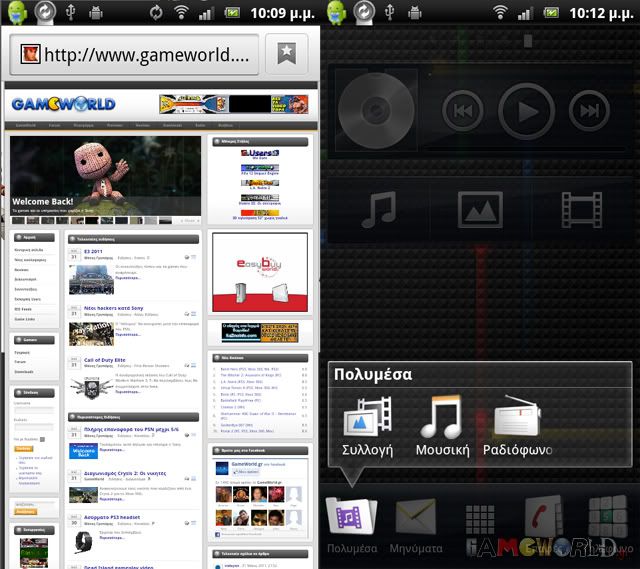The height and width of the screenshot is (569, 640).
Task: Open the 'Call of Duty Elite' article
Action: tap(105, 359)
